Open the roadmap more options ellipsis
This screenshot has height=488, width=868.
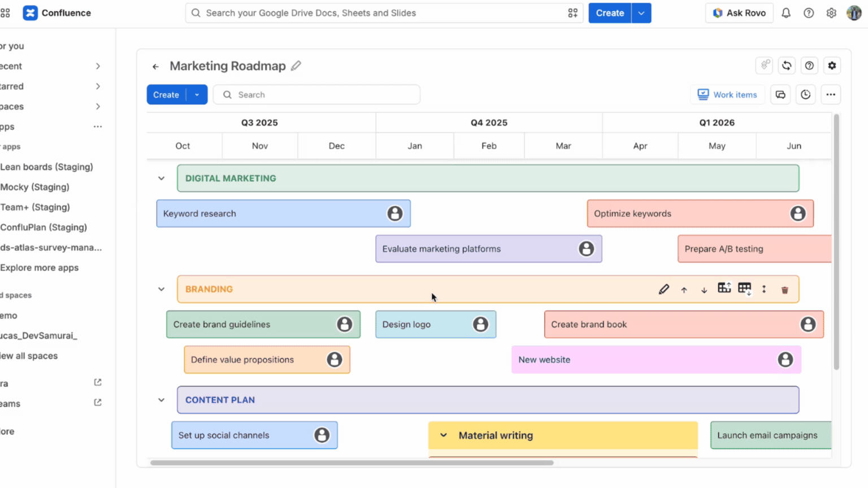pyautogui.click(x=831, y=95)
